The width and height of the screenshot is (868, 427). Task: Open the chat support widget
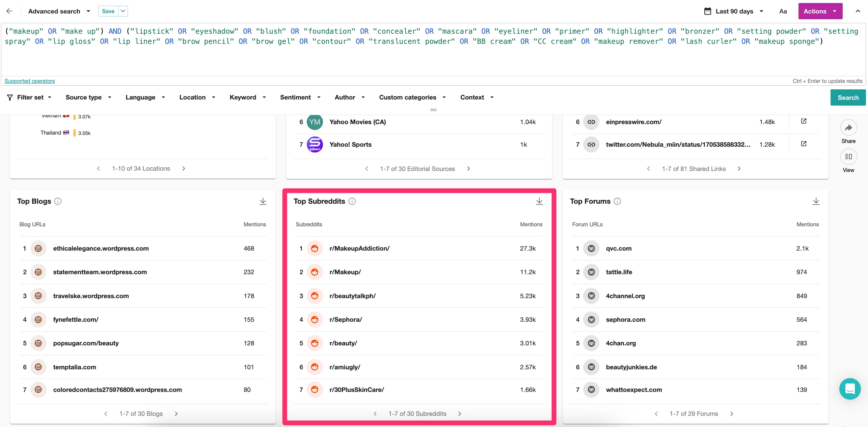tap(849, 389)
